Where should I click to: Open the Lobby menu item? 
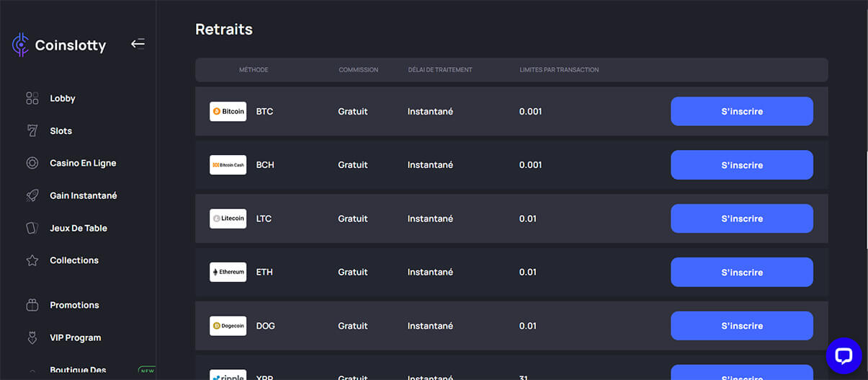tap(63, 98)
